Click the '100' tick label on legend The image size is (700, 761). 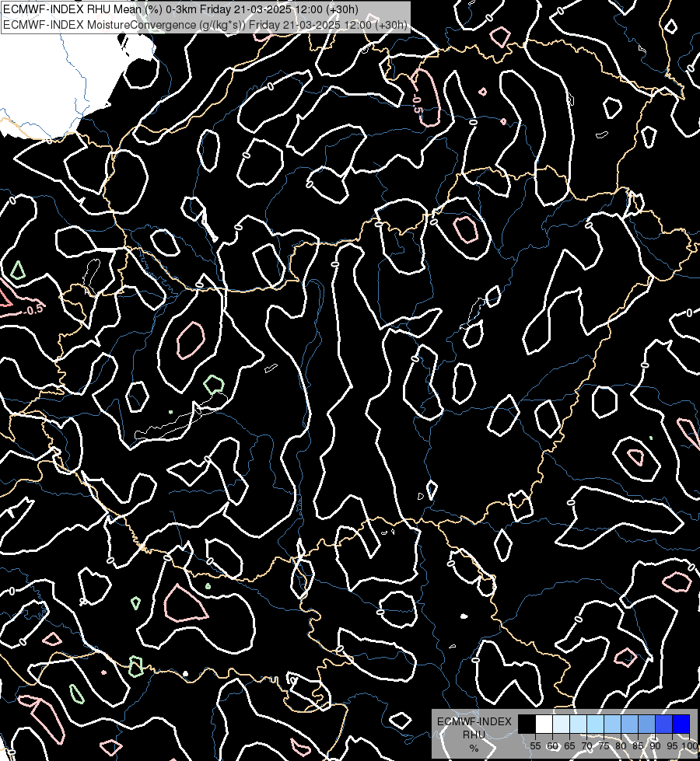[690, 746]
